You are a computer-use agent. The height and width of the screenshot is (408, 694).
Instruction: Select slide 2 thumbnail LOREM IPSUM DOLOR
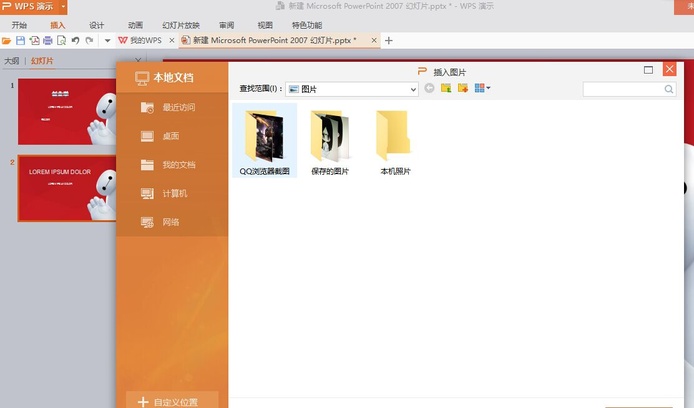tap(67, 189)
